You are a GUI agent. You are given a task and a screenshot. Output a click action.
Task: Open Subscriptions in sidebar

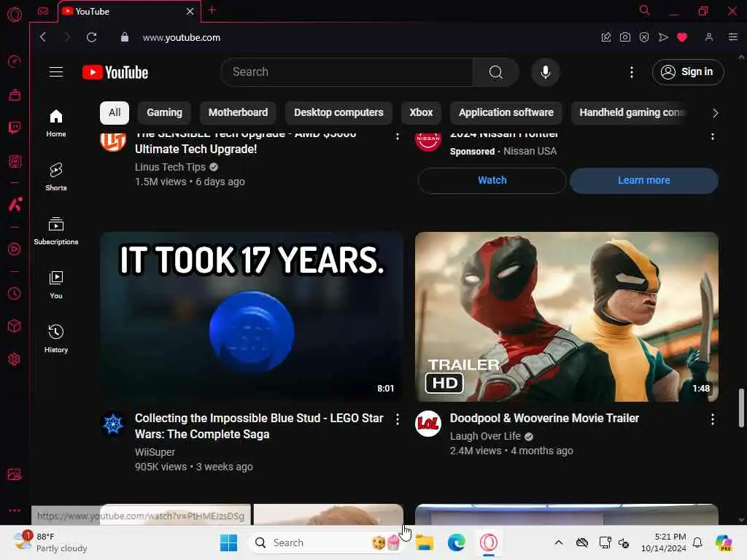click(x=55, y=231)
